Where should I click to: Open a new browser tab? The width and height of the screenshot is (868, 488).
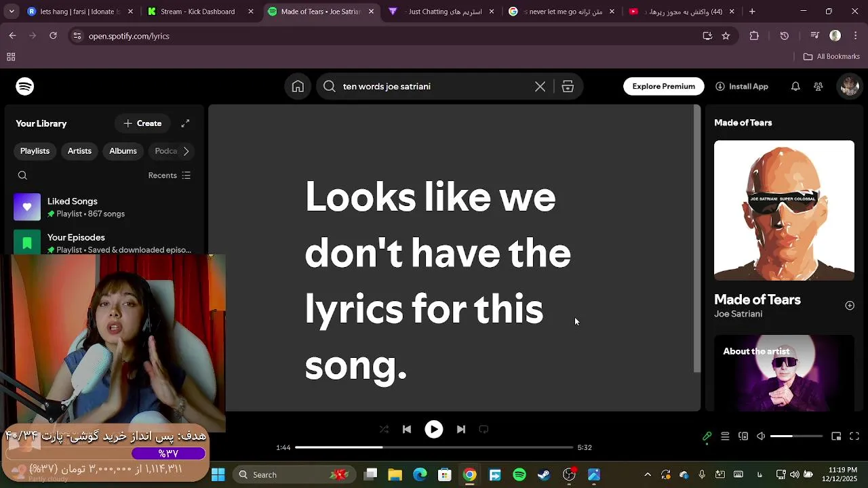pos(752,12)
